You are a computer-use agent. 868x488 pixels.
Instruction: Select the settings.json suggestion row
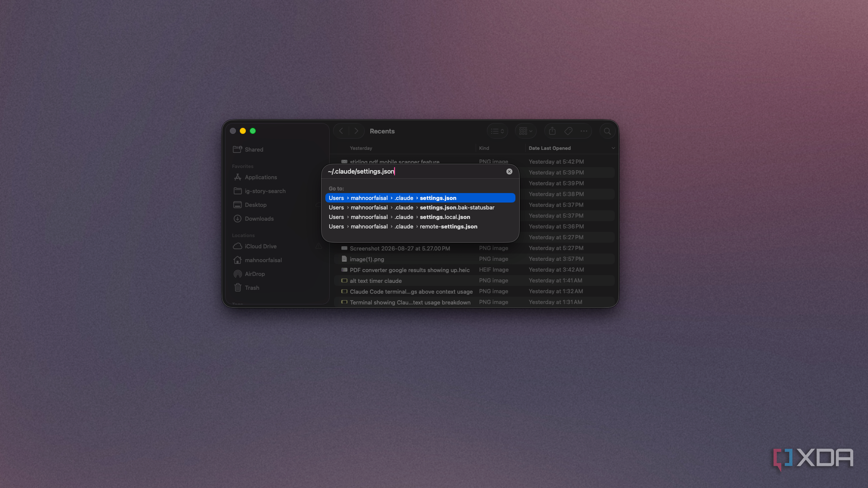click(420, 198)
